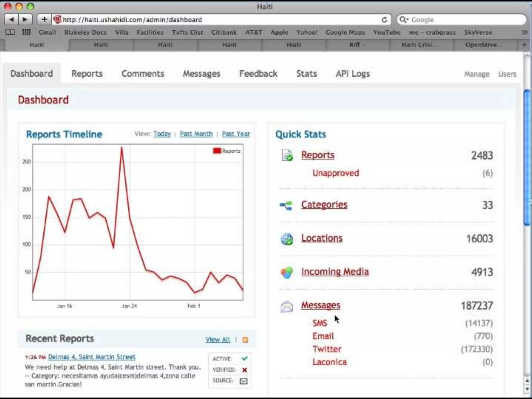Open the API Logs tab
532x399 pixels.
coord(353,74)
